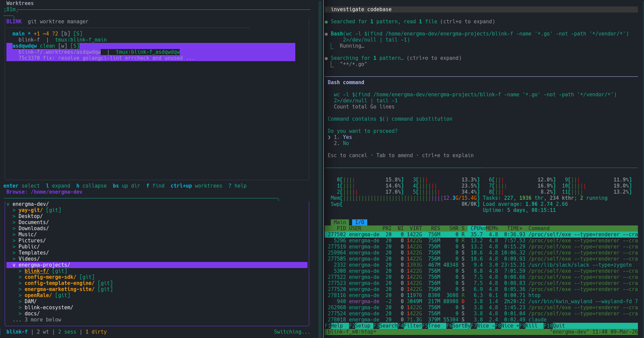Click the Mem usage meter bar

click(x=404, y=198)
